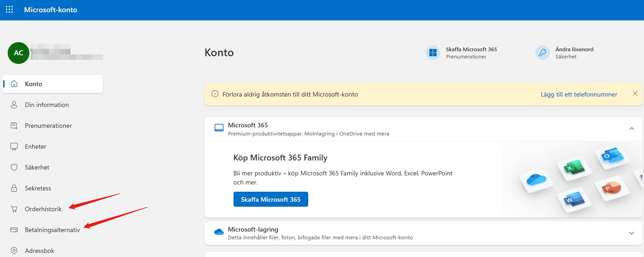The width and height of the screenshot is (644, 257).
Task: Click the Enheter monitor icon
Action: click(14, 146)
